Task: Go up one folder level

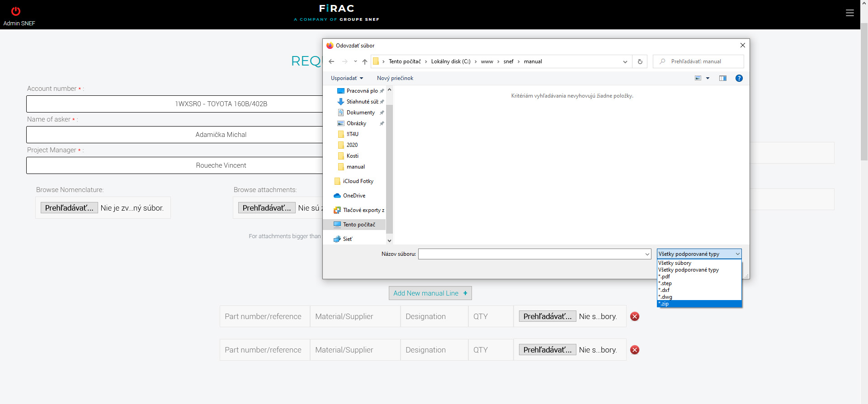Action: 365,62
